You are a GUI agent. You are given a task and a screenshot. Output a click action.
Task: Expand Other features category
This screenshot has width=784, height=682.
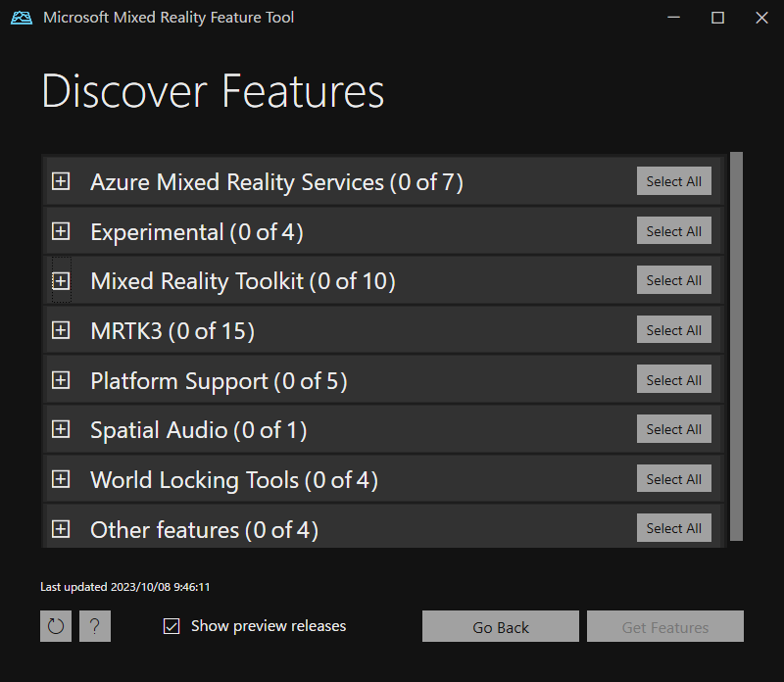(61, 528)
